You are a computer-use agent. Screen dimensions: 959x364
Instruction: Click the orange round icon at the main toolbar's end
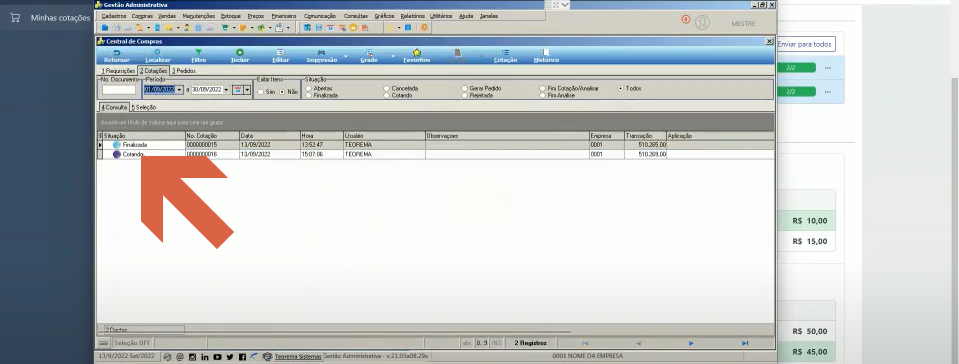(x=424, y=28)
